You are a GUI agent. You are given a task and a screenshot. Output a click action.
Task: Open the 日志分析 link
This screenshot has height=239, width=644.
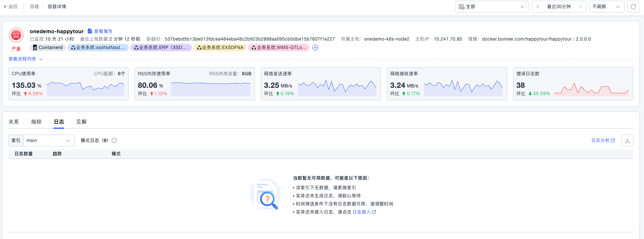point(603,141)
